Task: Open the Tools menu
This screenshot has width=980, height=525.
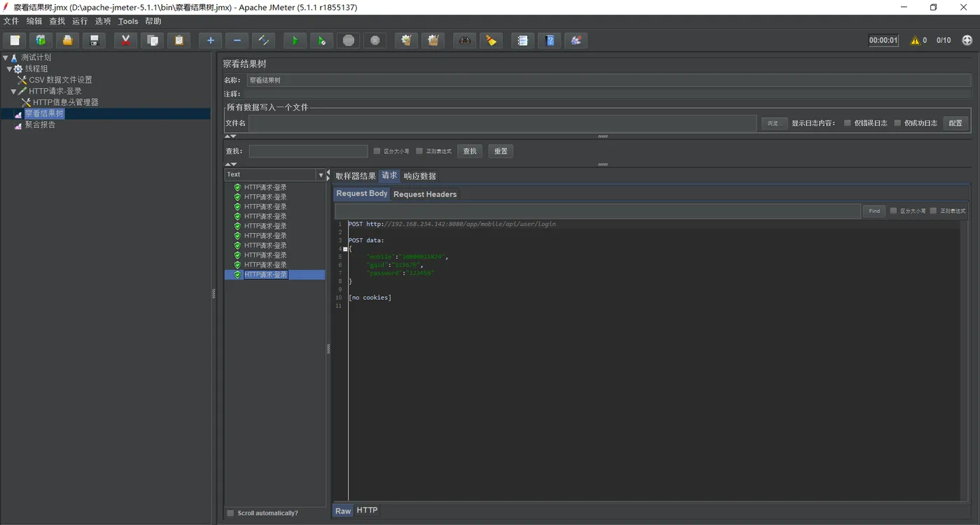Action: 128,21
